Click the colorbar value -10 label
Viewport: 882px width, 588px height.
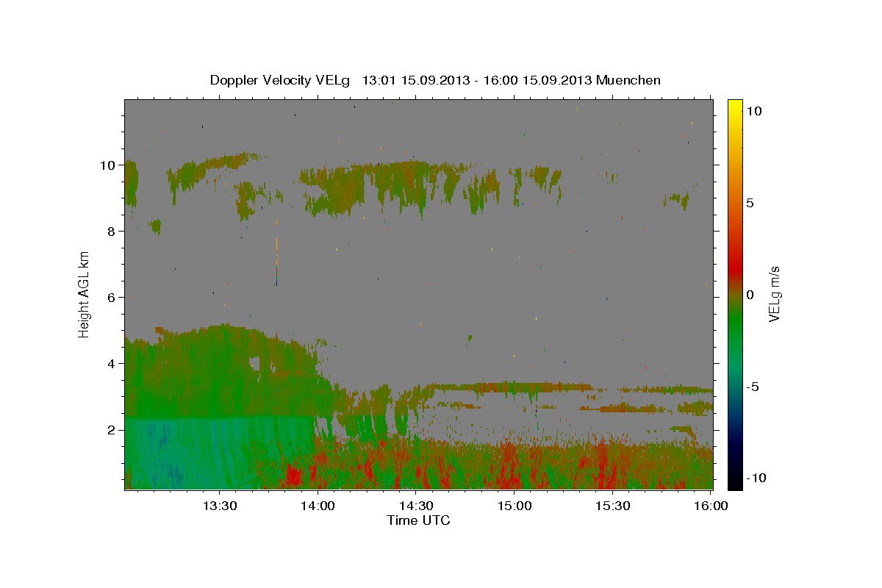click(755, 478)
